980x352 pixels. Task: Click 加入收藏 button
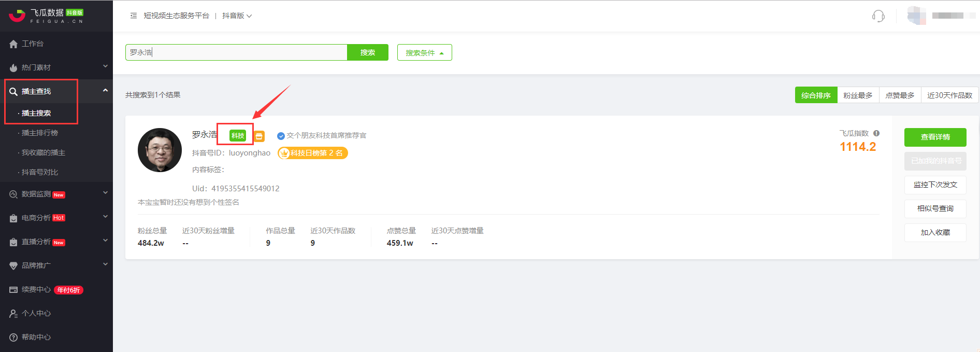point(935,232)
